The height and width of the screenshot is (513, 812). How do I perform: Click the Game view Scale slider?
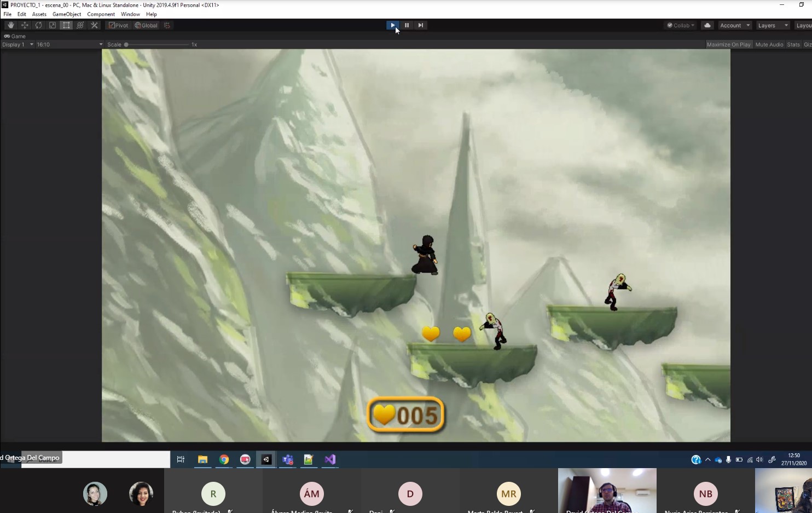click(157, 44)
